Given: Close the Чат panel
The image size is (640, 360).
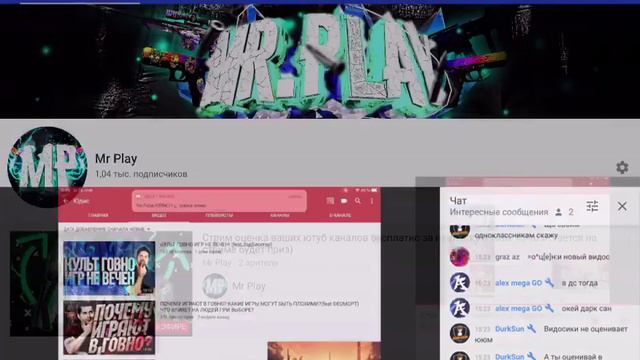Looking at the screenshot, I should pos(622,206).
